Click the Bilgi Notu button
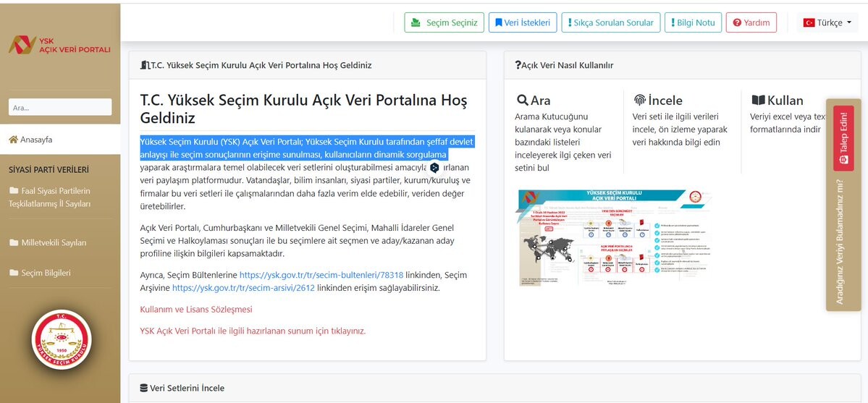 [x=693, y=22]
